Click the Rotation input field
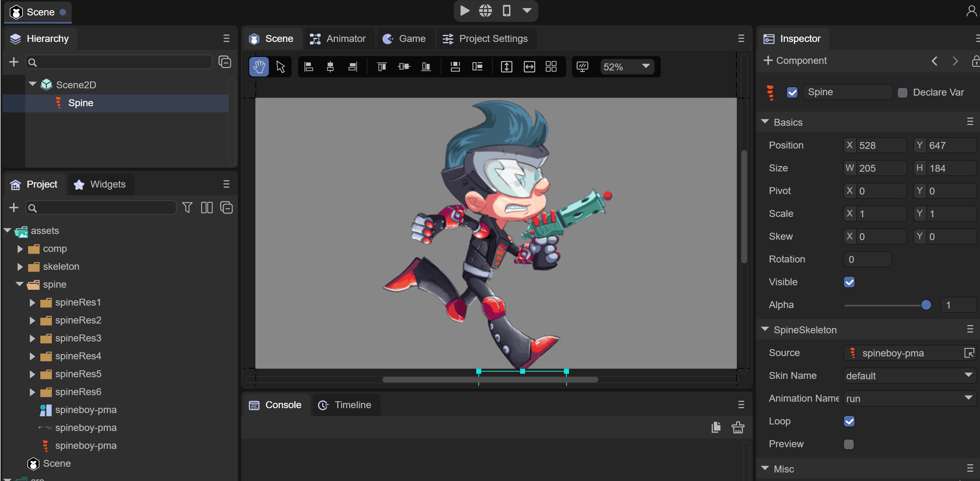 pos(868,259)
